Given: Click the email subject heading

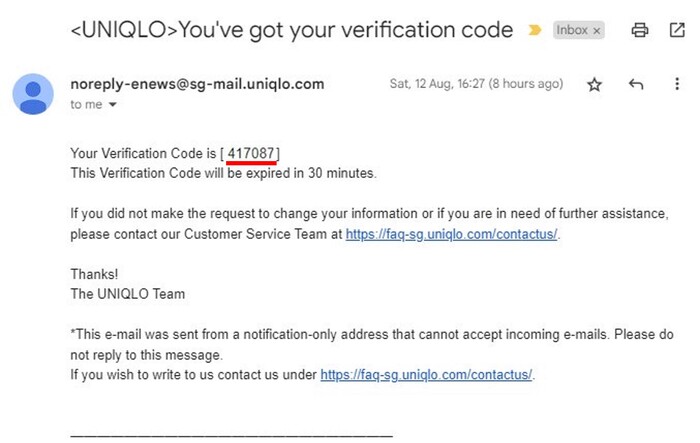Looking at the screenshot, I should coord(291,31).
